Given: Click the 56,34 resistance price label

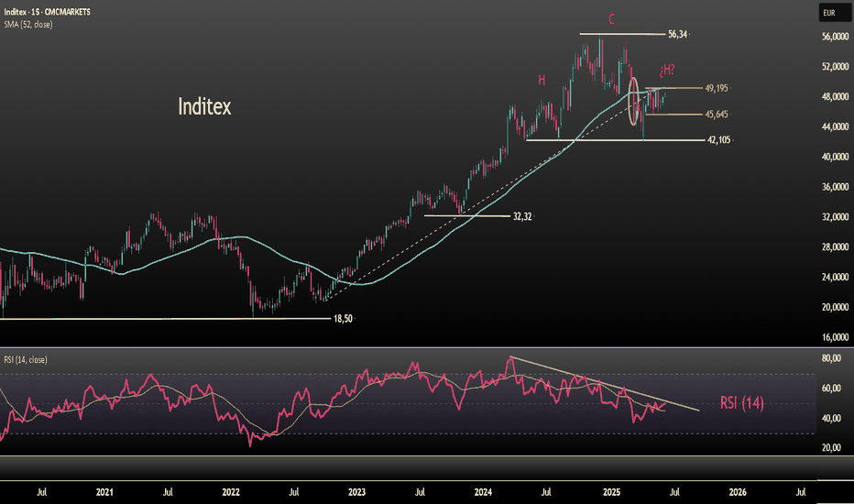Looking at the screenshot, I should point(677,34).
